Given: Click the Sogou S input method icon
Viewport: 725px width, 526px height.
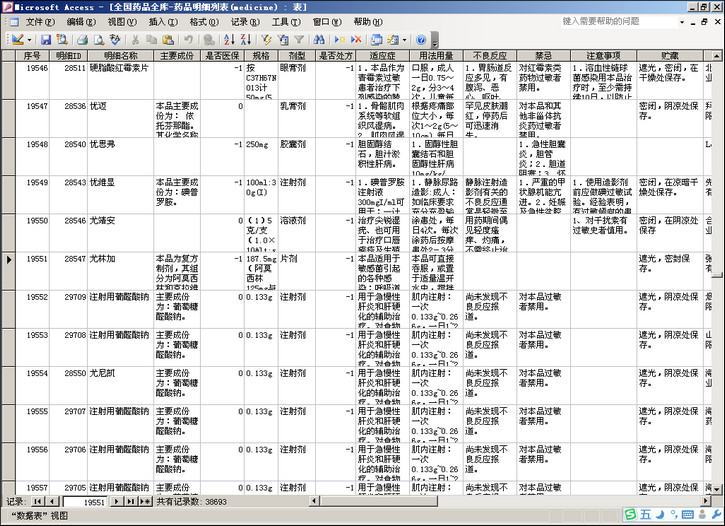Looking at the screenshot, I should [x=630, y=514].
